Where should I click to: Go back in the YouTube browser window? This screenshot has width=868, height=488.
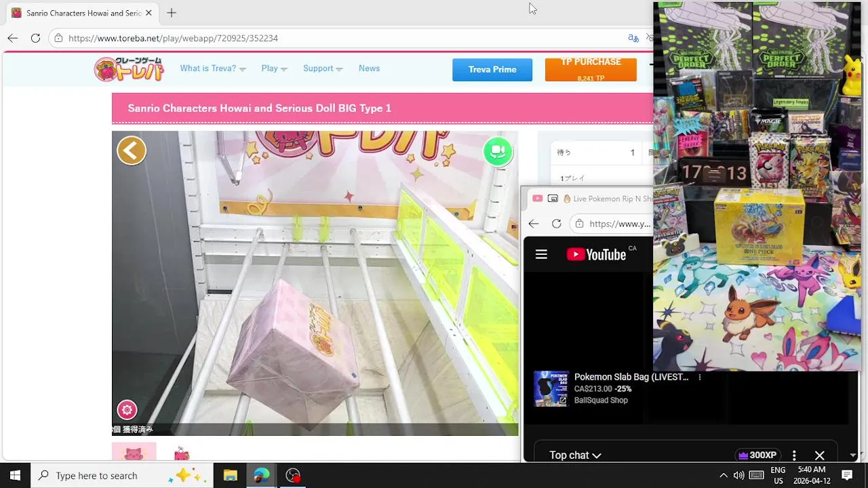tap(534, 224)
